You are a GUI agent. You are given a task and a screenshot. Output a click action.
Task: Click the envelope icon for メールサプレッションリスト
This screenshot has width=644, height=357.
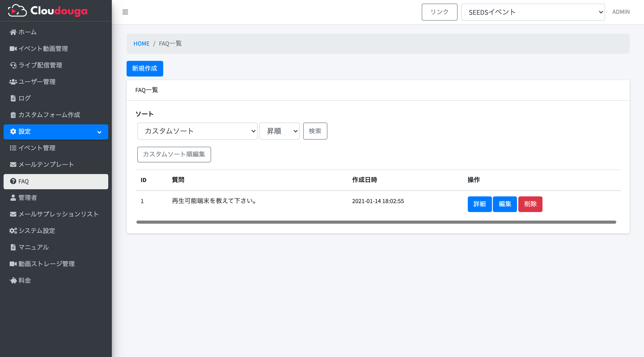coord(13,214)
